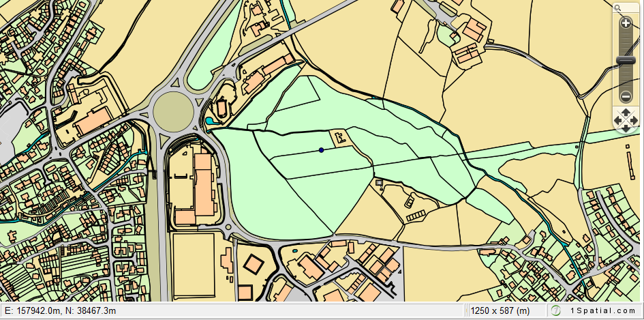Image resolution: width=644 pixels, height=320 pixels.
Task: Click the magnifier search icon
Action: click(617, 8)
